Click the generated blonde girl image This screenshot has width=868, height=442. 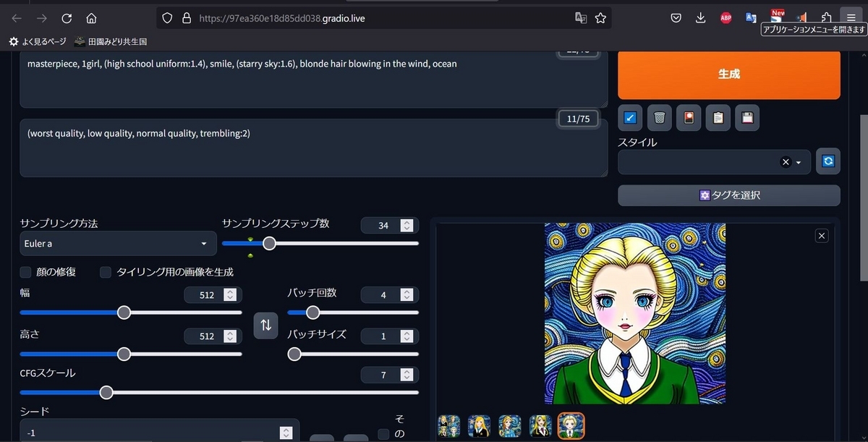click(x=635, y=313)
